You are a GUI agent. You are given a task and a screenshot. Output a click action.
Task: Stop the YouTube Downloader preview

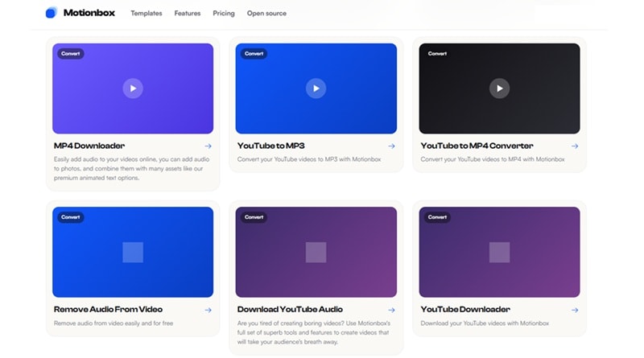click(x=499, y=252)
